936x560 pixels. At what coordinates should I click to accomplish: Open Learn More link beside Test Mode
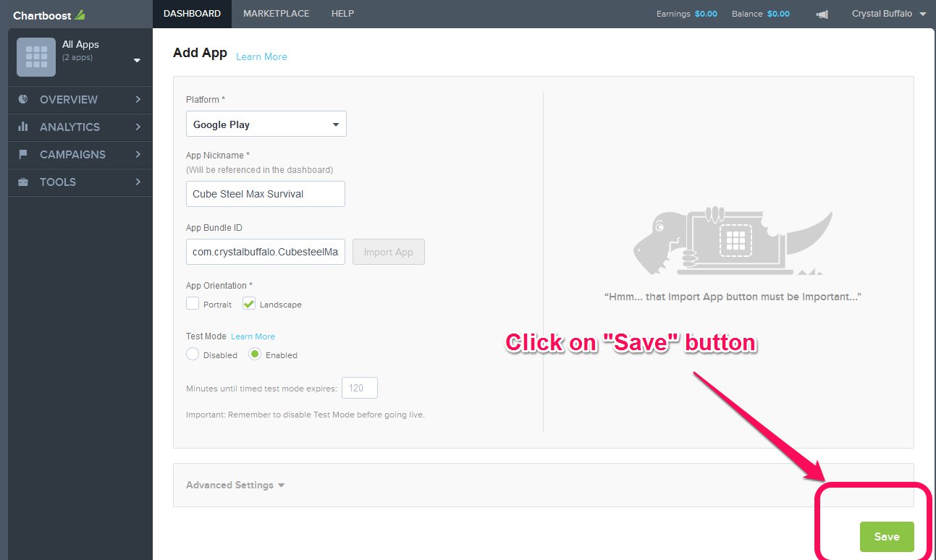click(x=253, y=336)
